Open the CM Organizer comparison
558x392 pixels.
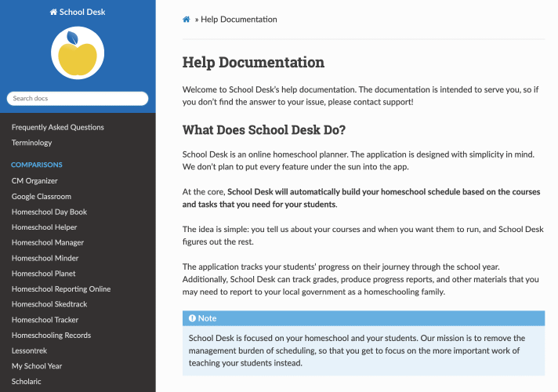click(34, 181)
